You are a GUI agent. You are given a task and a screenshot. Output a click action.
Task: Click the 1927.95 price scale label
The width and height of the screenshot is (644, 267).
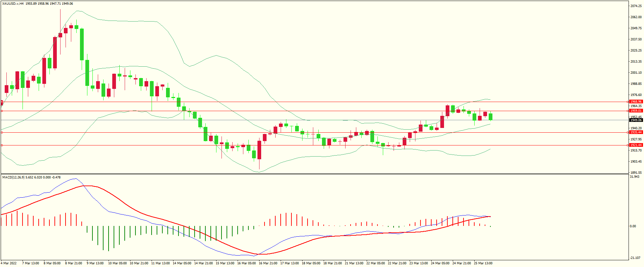pos(636,139)
